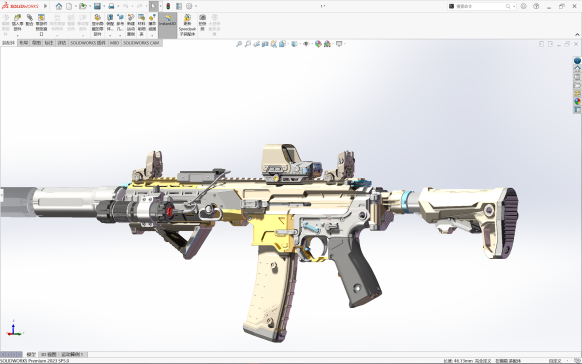Click the Insert Components icon

pyautogui.click(x=17, y=17)
